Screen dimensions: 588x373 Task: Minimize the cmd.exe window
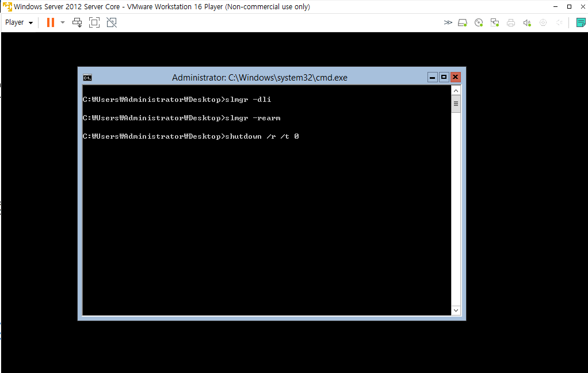point(433,77)
